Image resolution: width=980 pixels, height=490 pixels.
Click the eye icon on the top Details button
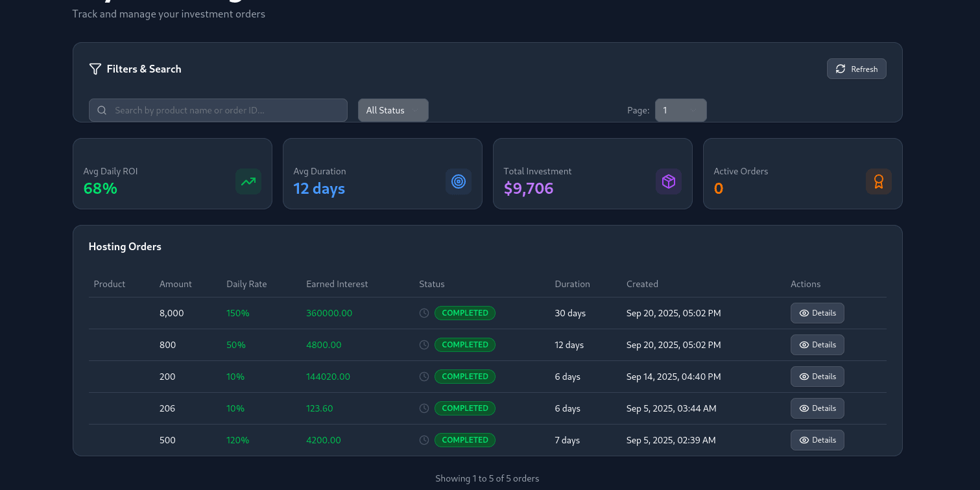click(804, 313)
